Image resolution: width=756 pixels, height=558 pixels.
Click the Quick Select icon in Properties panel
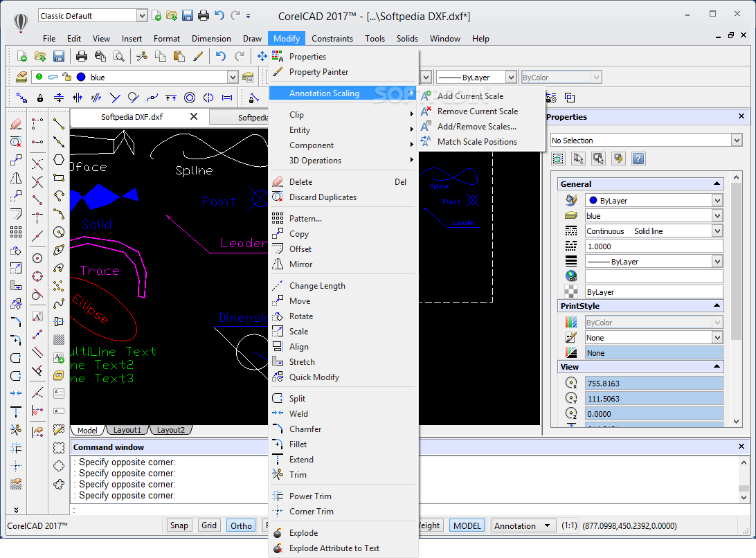619,159
